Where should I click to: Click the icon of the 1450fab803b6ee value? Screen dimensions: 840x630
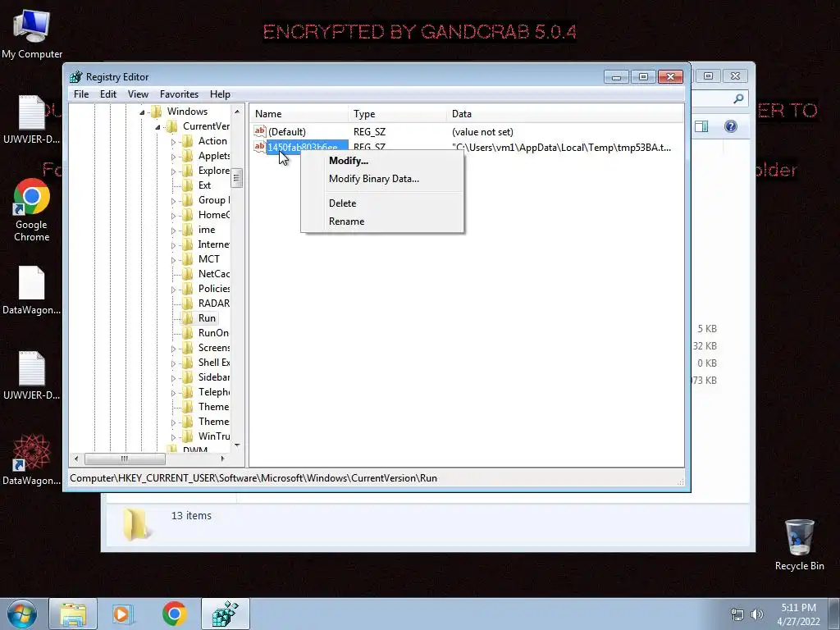pos(260,146)
